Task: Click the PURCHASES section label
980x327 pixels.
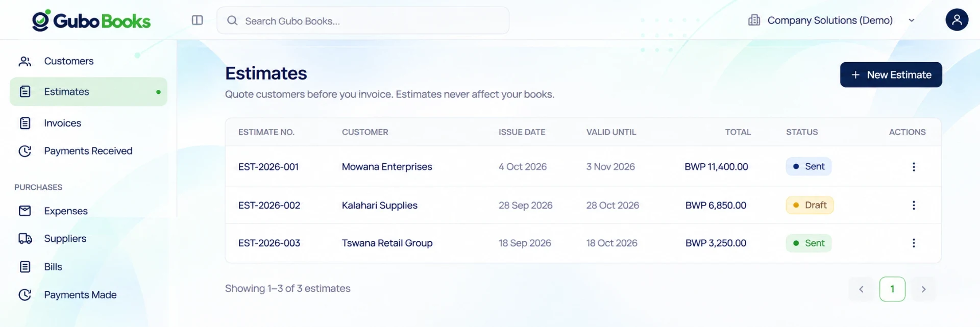Action: (x=38, y=187)
